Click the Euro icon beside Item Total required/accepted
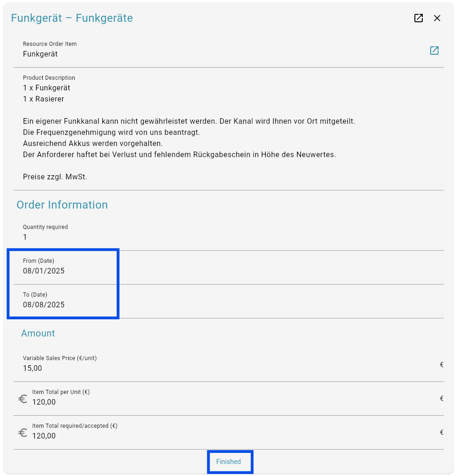This screenshot has width=458, height=476. click(23, 432)
